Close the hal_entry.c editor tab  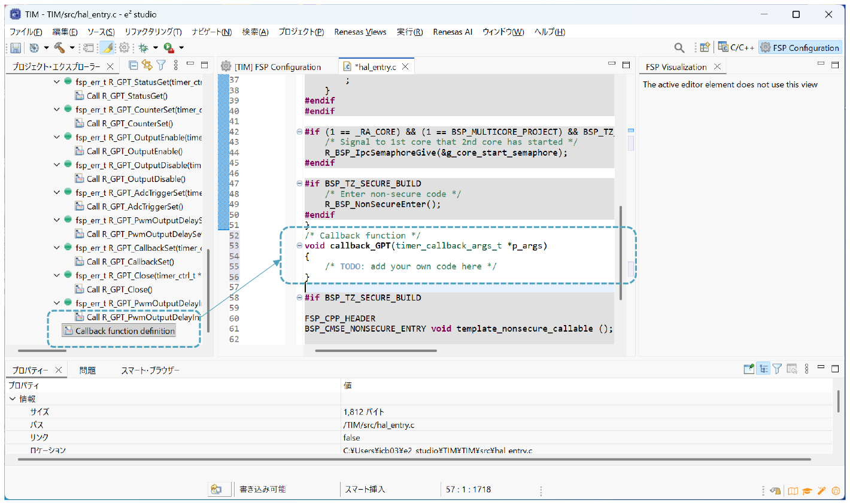(x=405, y=66)
